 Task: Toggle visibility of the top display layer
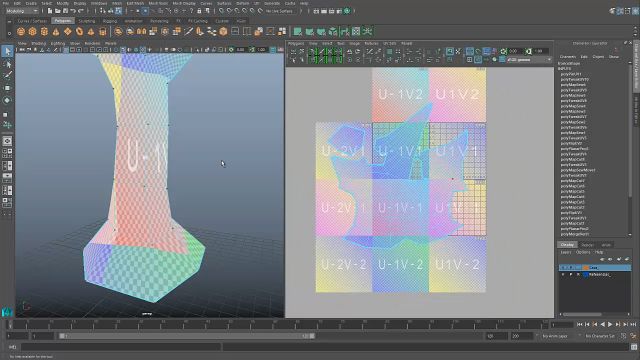pyautogui.click(x=563, y=268)
